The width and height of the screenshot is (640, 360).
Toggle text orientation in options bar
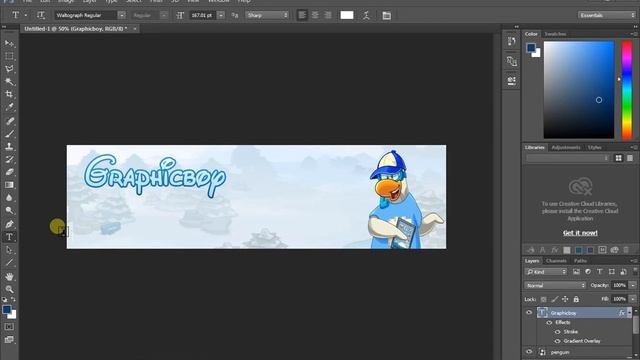click(x=40, y=15)
